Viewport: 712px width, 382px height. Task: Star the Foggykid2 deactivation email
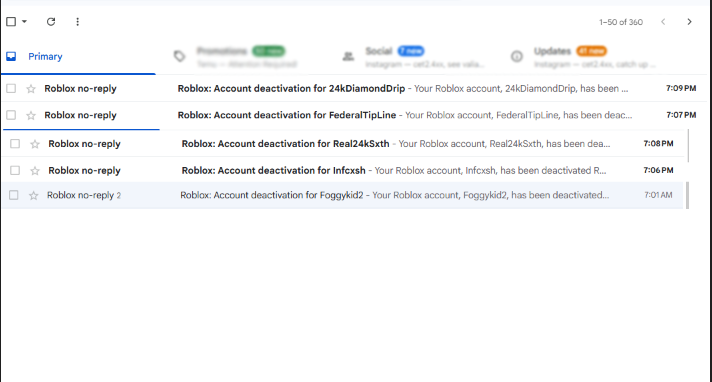pos(34,195)
